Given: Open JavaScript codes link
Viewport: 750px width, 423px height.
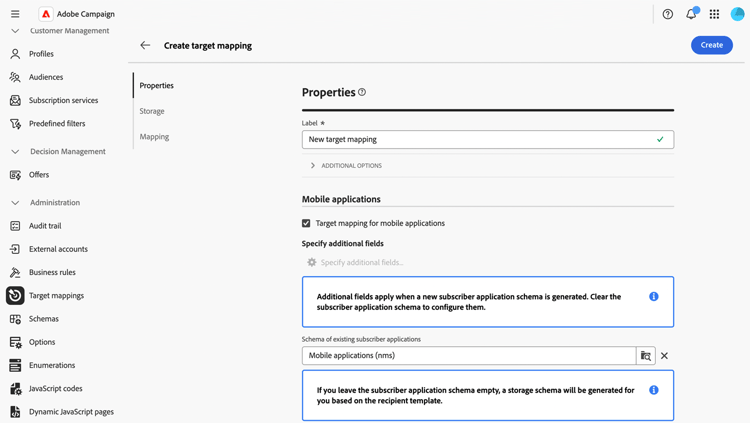Looking at the screenshot, I should (55, 389).
